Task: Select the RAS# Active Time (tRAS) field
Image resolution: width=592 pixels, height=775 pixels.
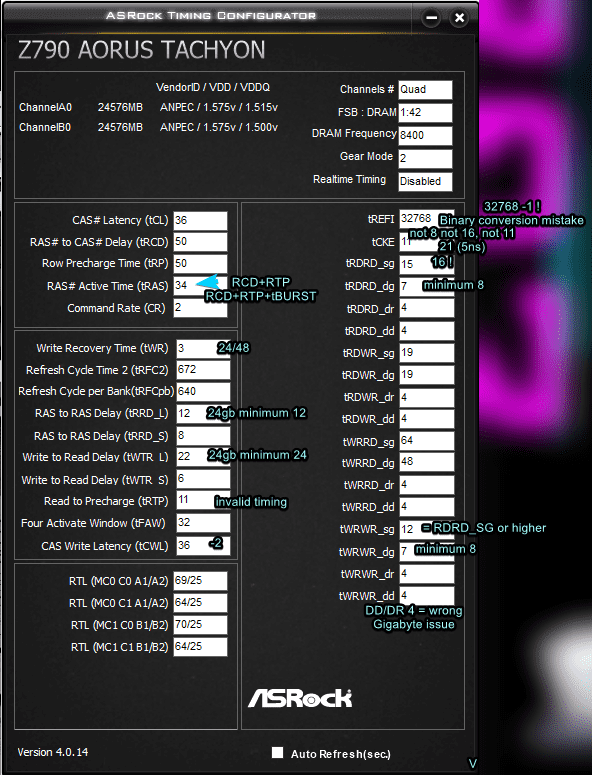Action: point(200,286)
